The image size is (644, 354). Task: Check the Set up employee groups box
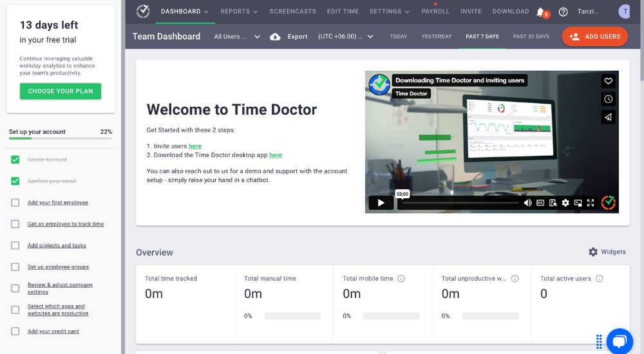(15, 267)
